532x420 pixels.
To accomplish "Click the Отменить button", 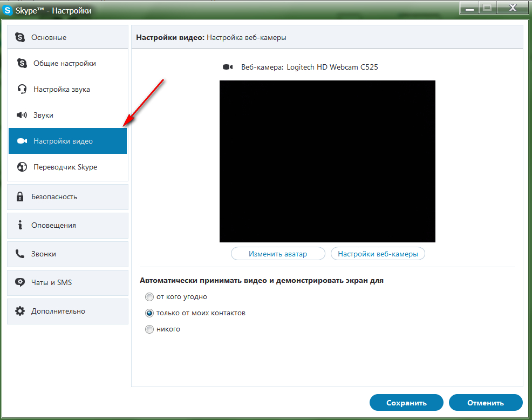I will (486, 403).
